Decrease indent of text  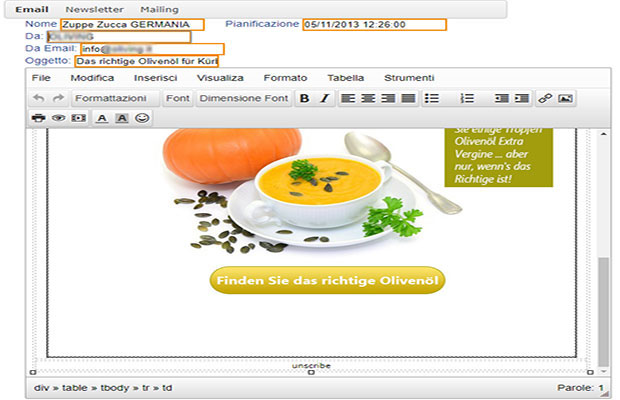502,98
